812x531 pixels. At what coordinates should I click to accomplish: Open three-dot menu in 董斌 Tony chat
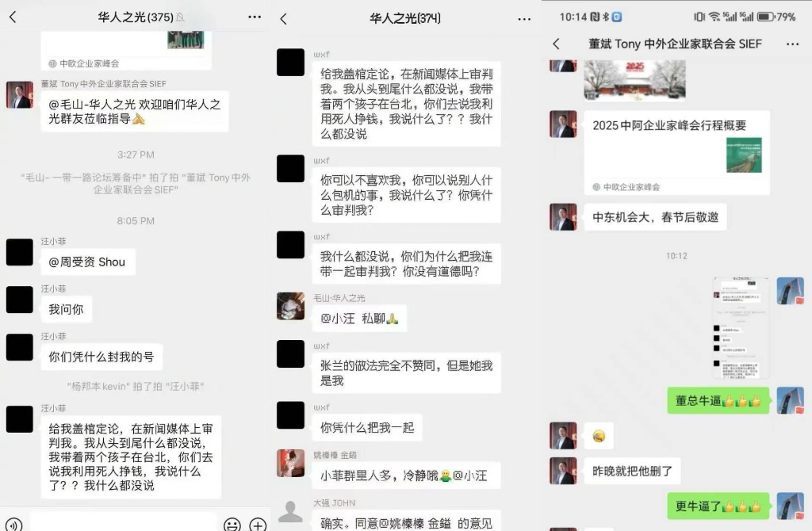pos(792,44)
